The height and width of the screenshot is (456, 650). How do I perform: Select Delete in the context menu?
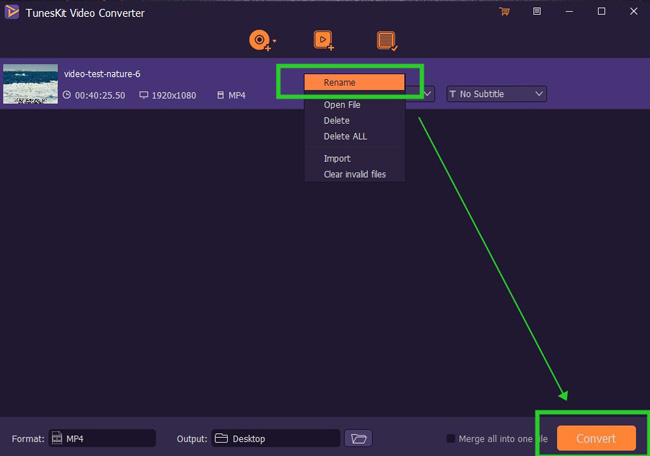tap(354, 121)
